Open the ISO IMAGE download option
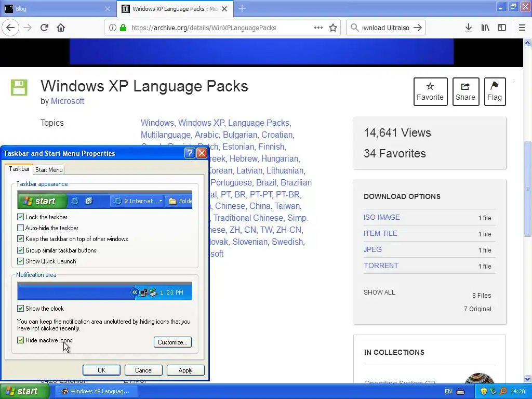This screenshot has width=532, height=399. click(x=382, y=217)
